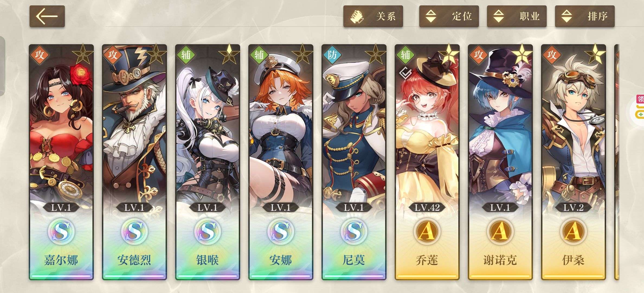Go back with the arrow button
This screenshot has width=644, height=293.
point(47,16)
